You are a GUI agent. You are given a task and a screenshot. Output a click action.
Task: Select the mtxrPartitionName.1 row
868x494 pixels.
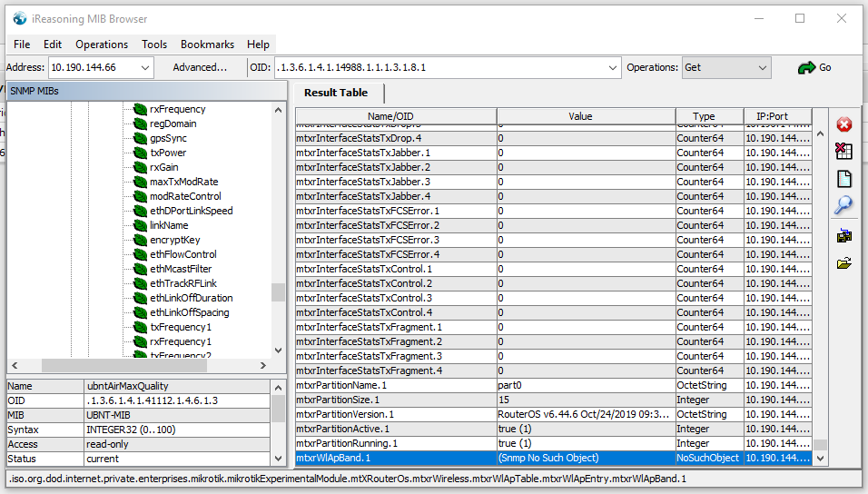pos(554,385)
